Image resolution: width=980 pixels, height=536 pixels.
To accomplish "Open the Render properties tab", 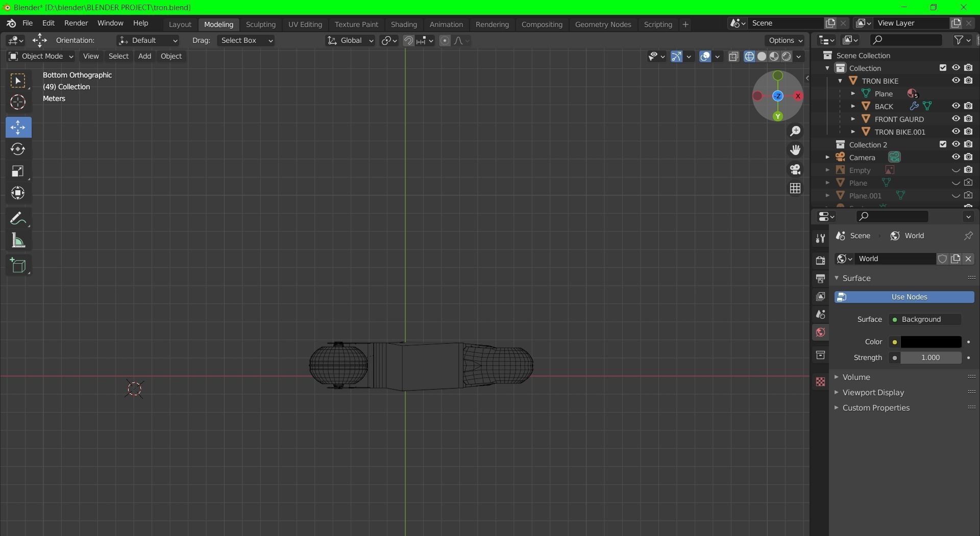I will [x=820, y=260].
